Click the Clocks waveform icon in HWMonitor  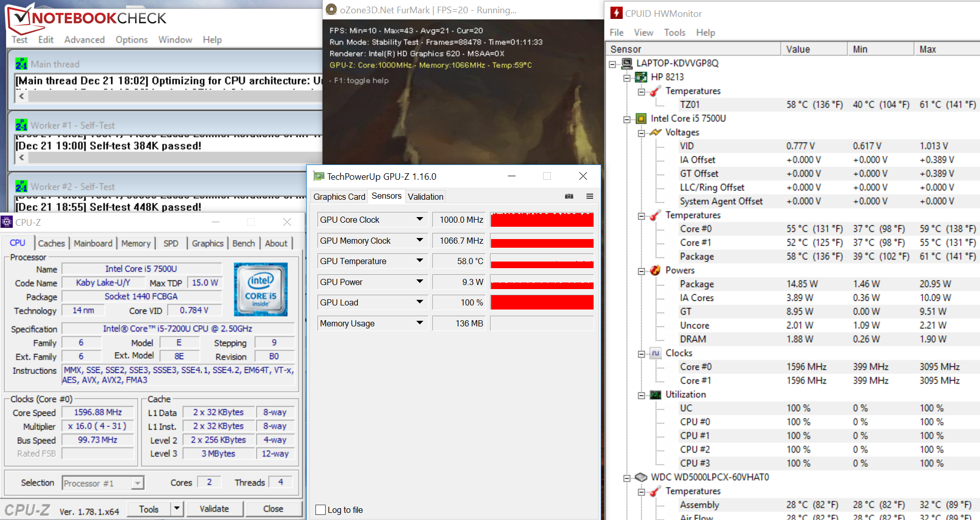click(x=655, y=353)
